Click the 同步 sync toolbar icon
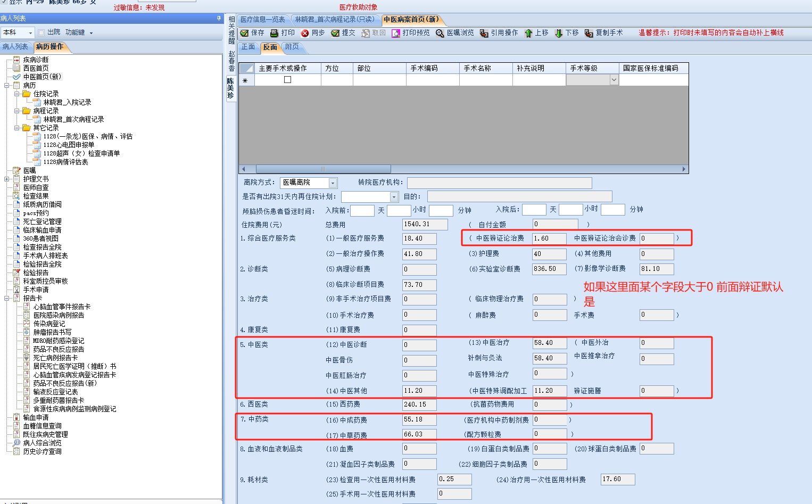The image size is (812, 504). (x=305, y=33)
